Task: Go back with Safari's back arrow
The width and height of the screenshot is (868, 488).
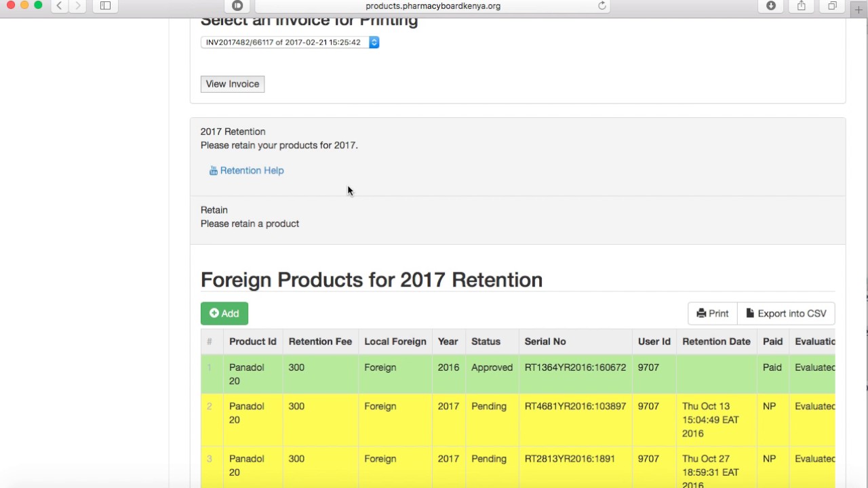Action: pyautogui.click(x=60, y=5)
